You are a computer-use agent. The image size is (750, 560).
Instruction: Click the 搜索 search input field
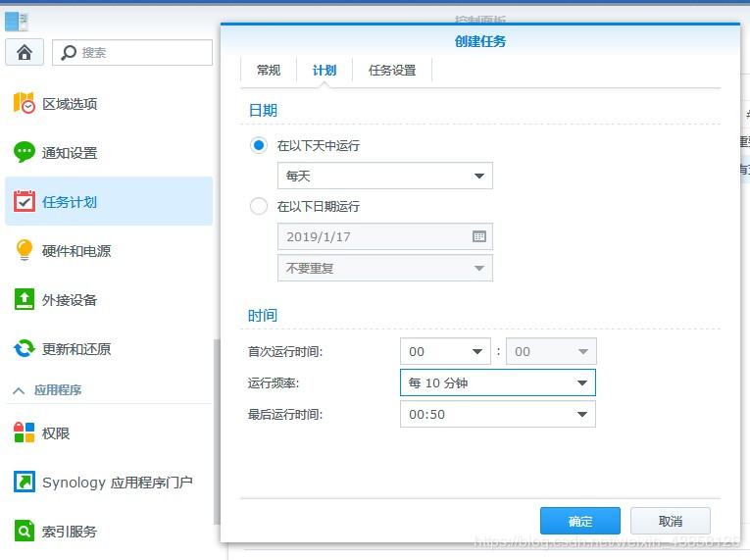pos(132,52)
